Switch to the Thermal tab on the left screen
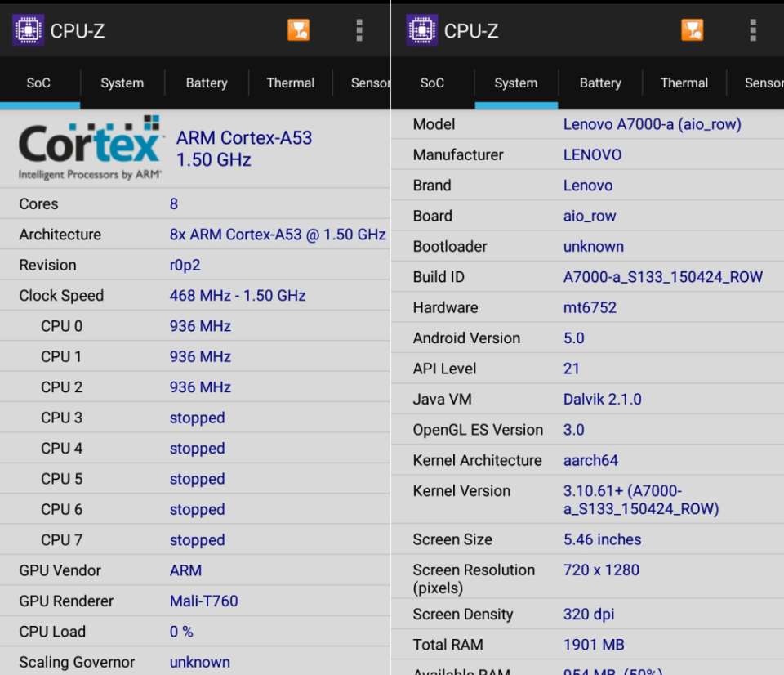The height and width of the screenshot is (675, 784). [290, 83]
